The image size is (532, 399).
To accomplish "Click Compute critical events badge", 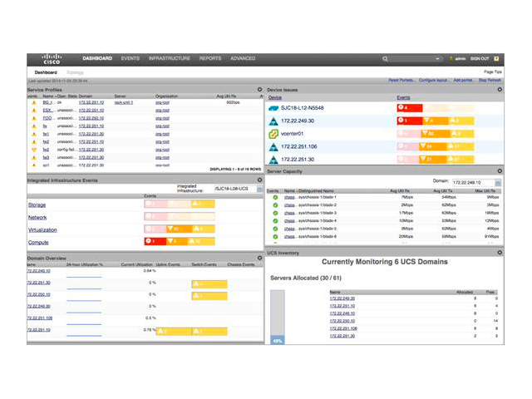I will [x=155, y=241].
